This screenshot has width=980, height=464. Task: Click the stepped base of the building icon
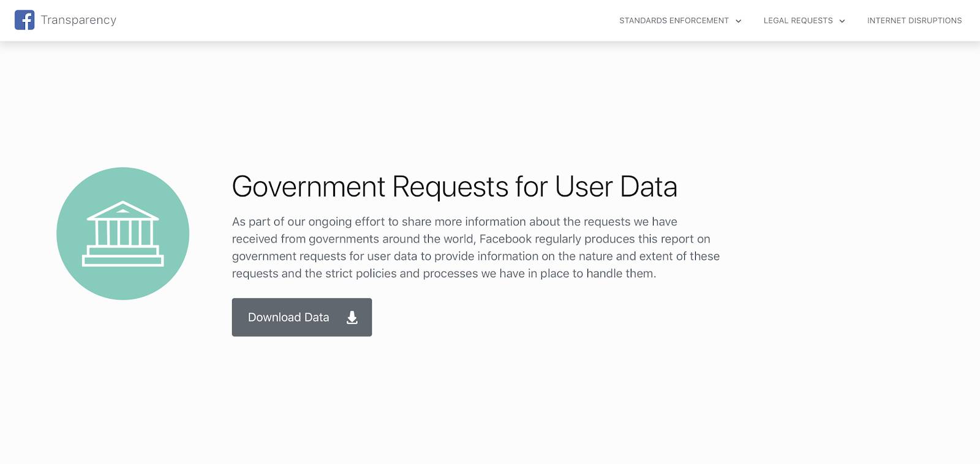click(x=123, y=256)
